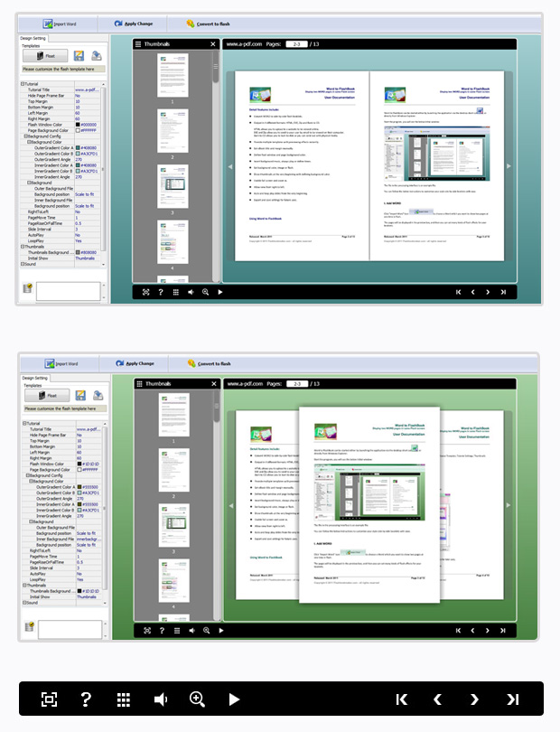Click zoom magnifier in green window toolbar

pyautogui.click(x=206, y=631)
